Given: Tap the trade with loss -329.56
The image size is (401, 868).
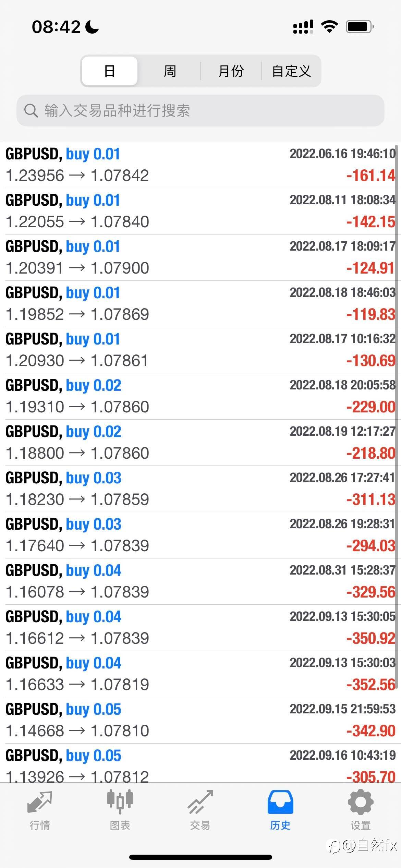Looking at the screenshot, I should (200, 581).
